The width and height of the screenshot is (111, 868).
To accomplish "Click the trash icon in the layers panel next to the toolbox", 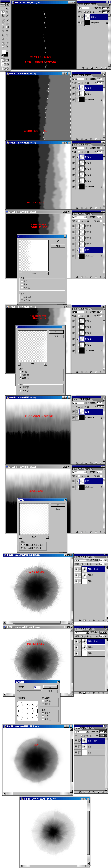I will click(x=106, y=68).
